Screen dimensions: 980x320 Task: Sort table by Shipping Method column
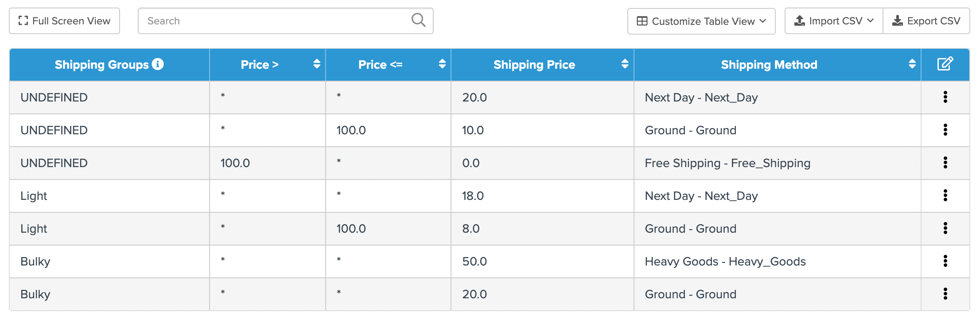point(912,64)
